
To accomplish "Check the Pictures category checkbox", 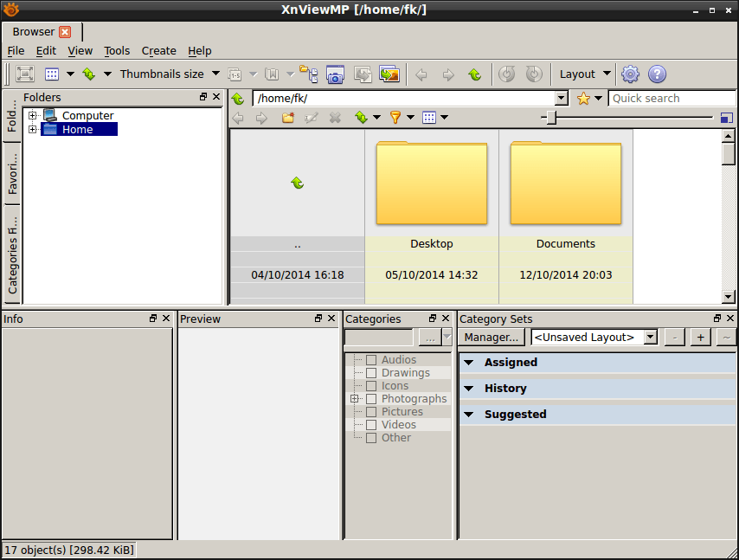I will (x=371, y=412).
